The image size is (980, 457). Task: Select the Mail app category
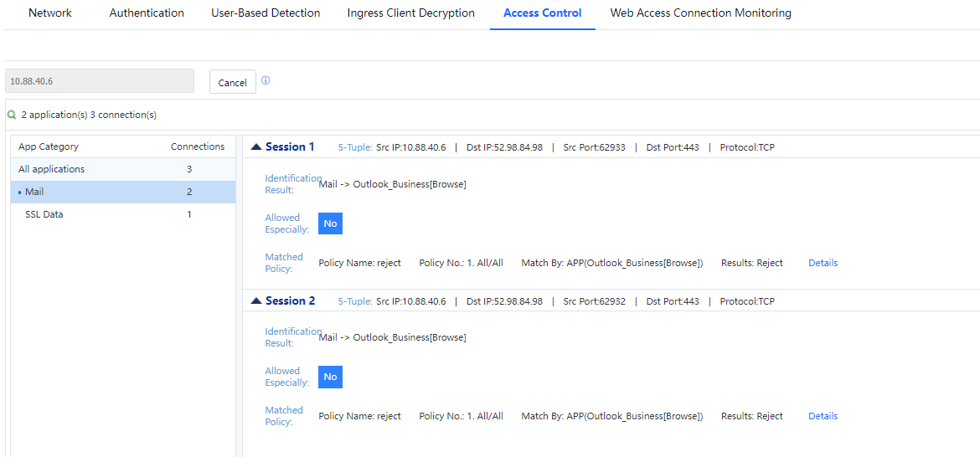[x=34, y=192]
